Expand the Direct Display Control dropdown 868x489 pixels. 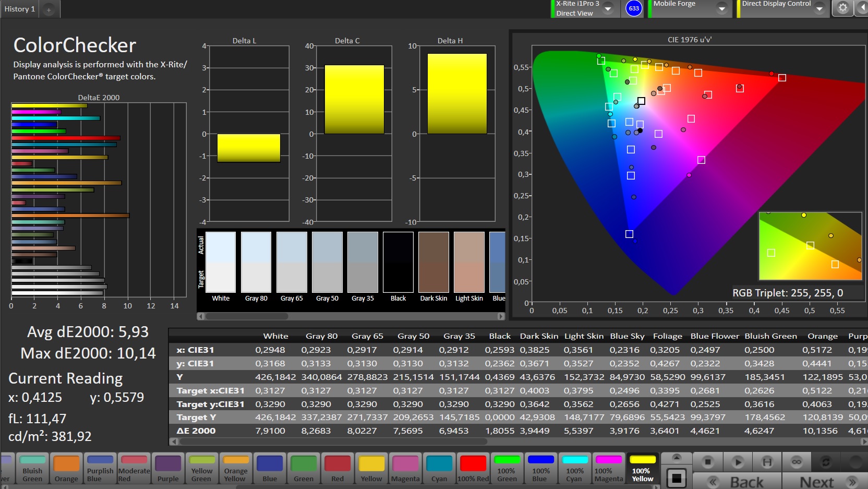819,8
